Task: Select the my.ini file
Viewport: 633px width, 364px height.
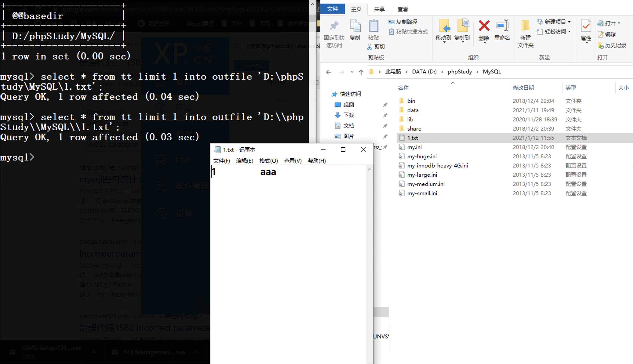Action: click(414, 147)
